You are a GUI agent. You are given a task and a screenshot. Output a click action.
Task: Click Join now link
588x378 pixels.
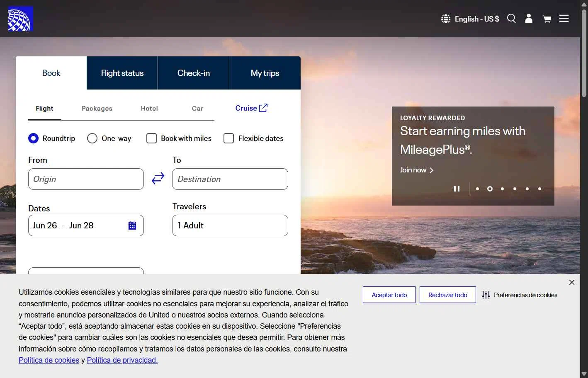coord(417,170)
